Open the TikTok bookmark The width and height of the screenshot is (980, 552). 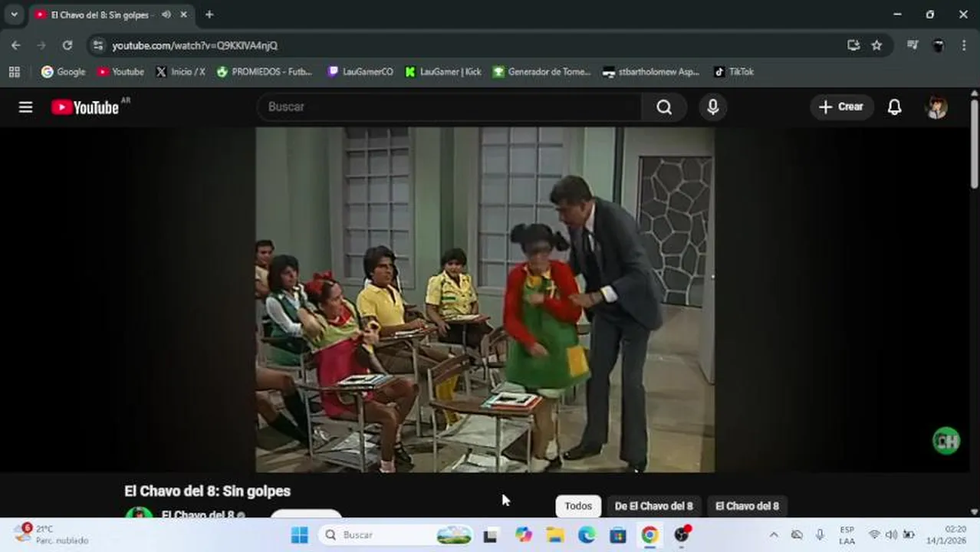(x=734, y=71)
